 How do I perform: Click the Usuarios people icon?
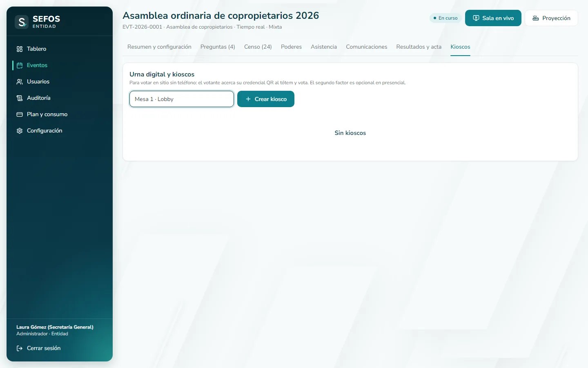[20, 82]
